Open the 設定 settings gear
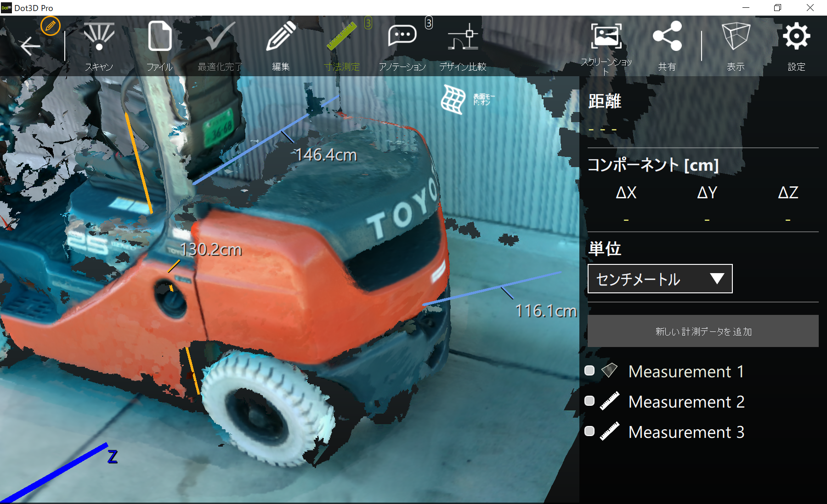The image size is (827, 504). (796, 46)
